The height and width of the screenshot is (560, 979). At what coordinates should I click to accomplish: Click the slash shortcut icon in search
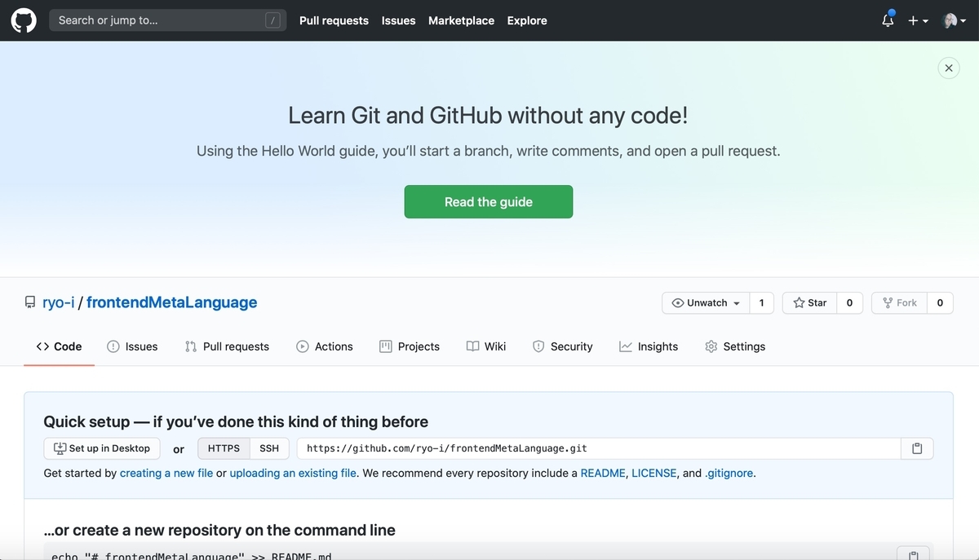273,20
